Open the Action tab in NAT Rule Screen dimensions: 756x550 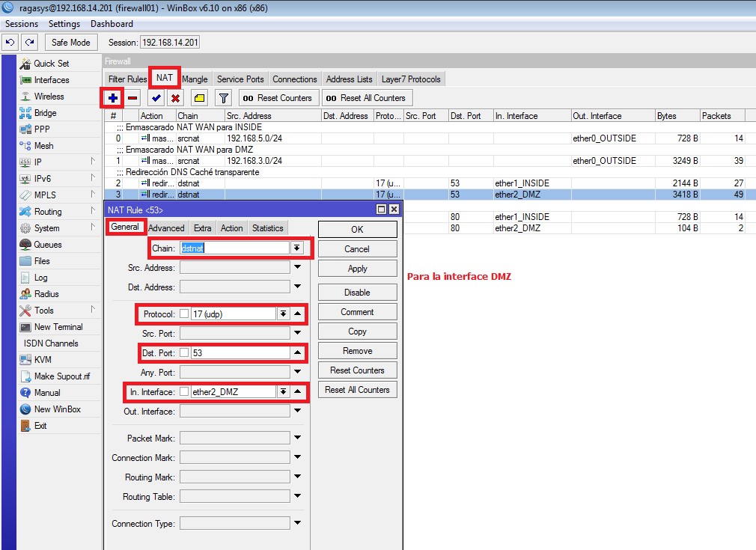pos(231,228)
